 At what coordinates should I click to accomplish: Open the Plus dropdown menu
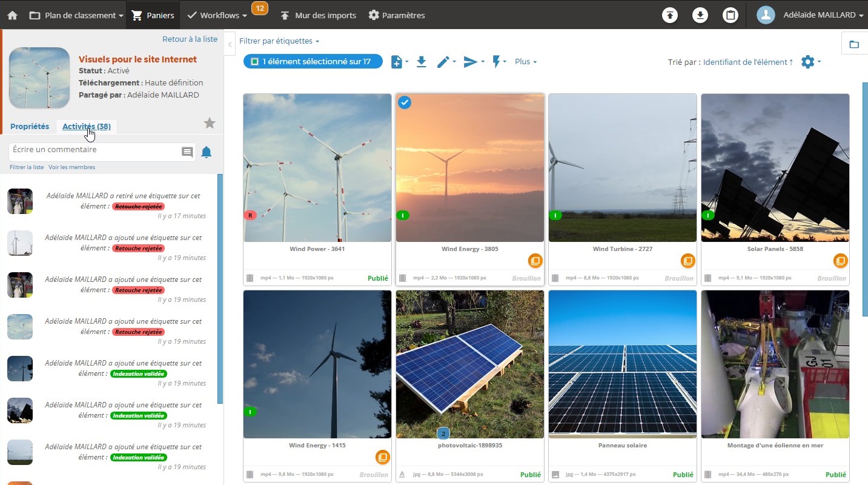click(525, 62)
